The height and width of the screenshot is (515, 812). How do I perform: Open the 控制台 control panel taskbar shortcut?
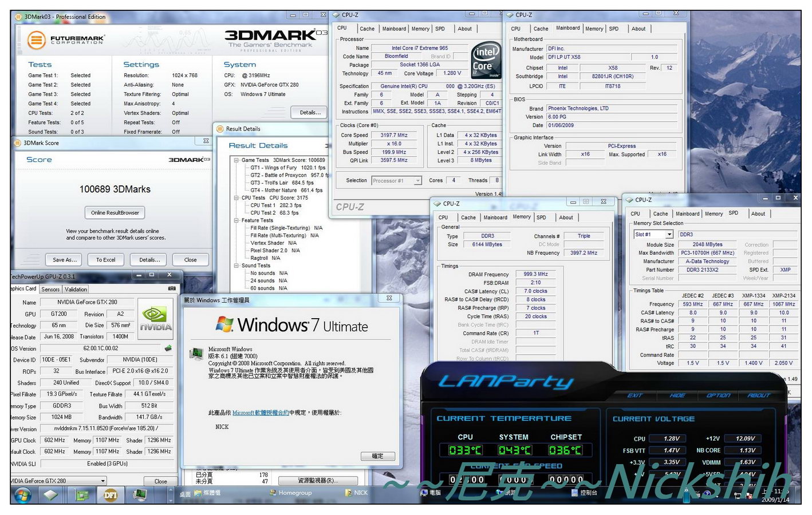pyautogui.click(x=584, y=493)
